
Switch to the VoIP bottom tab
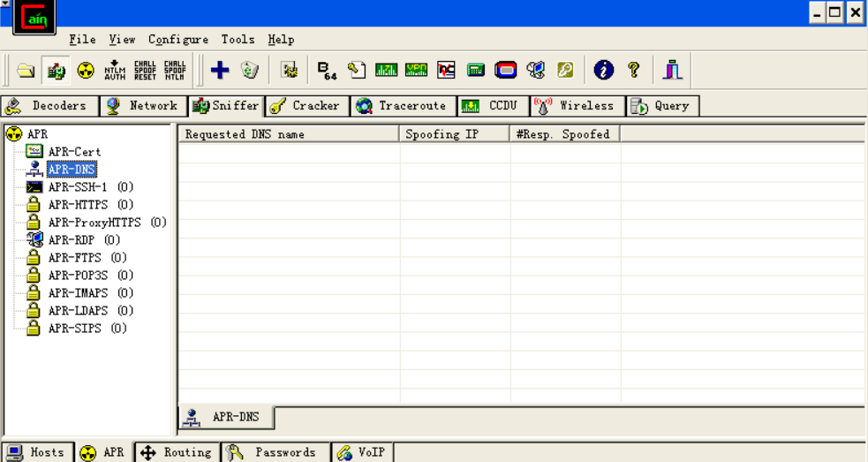pyautogui.click(x=362, y=452)
